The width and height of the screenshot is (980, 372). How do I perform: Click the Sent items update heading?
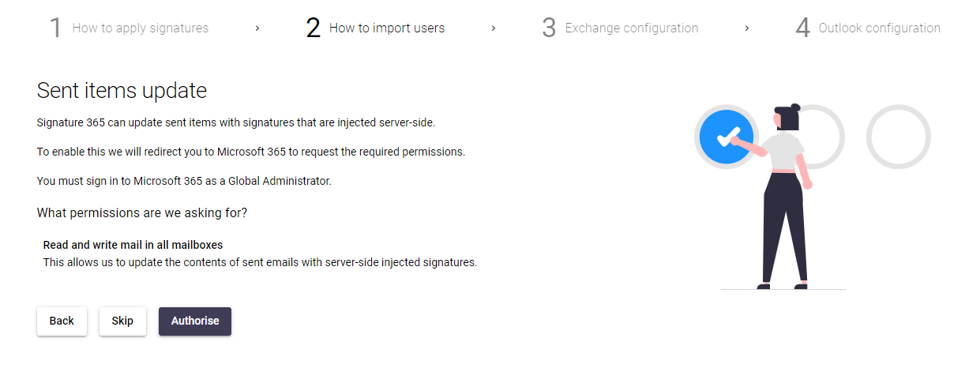tap(122, 91)
